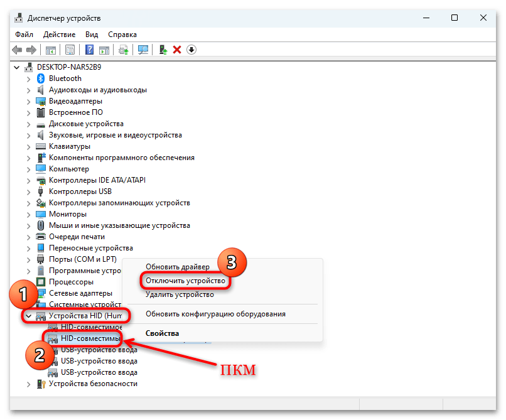This screenshot has height=420, width=506.
Task: Click the Disable device toolbar icon
Action: pos(190,50)
